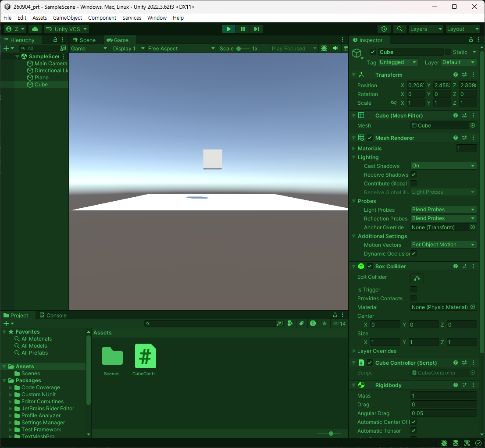
Task: Open the Cast Shadows dropdown
Action: pyautogui.click(x=443, y=166)
